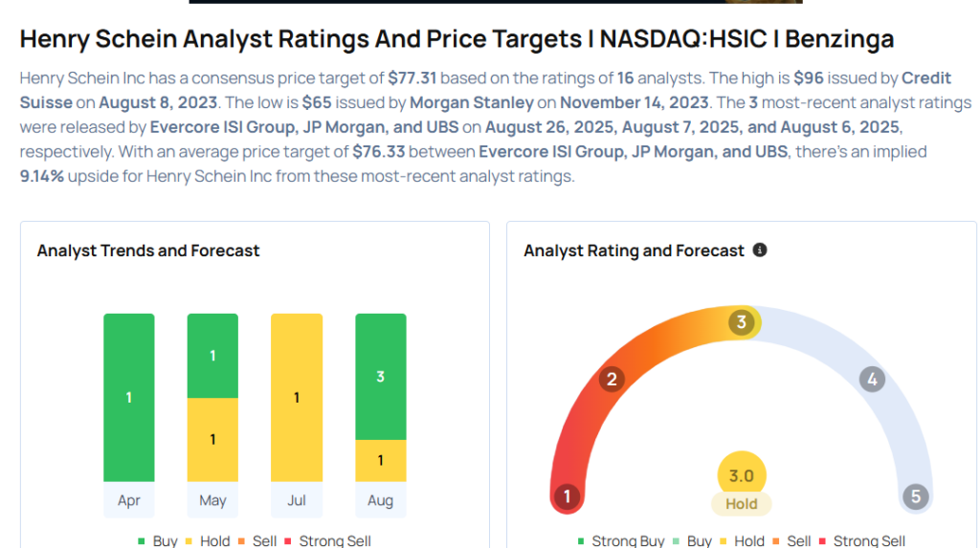The height and width of the screenshot is (548, 980).
Task: Select gauge marker number 2
Action: (612, 379)
